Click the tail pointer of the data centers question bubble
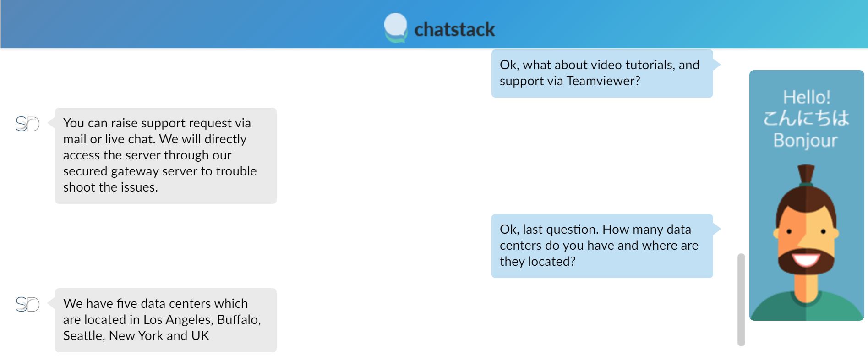 [717, 229]
